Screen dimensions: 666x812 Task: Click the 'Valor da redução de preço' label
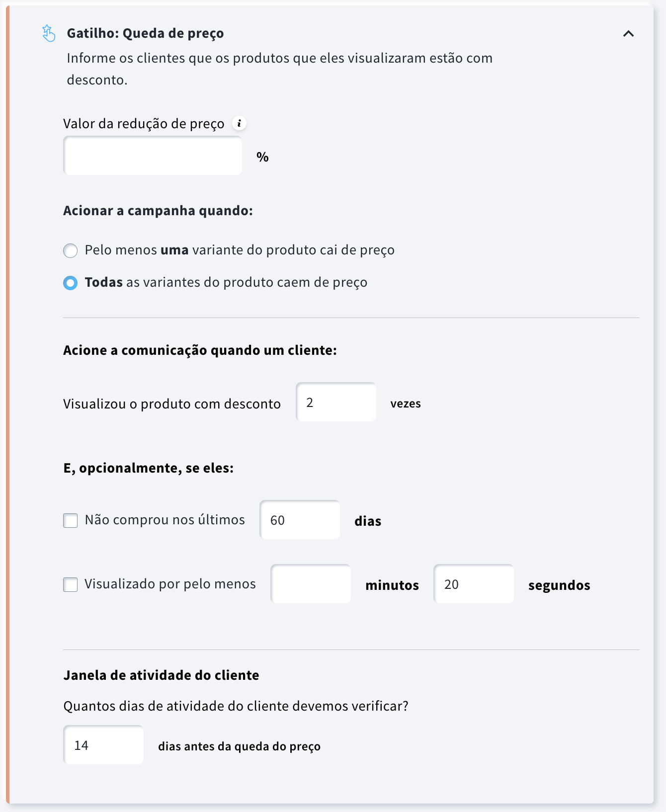144,124
